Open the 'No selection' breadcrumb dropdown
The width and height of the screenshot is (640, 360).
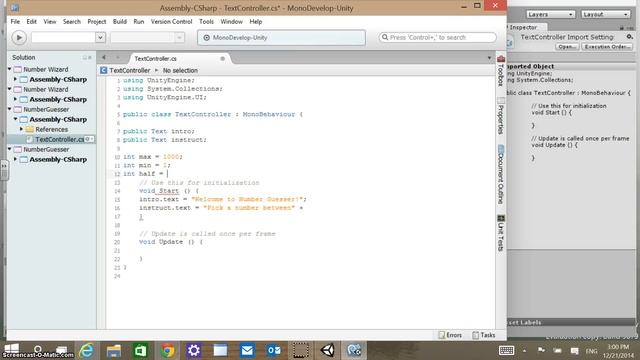tap(180, 71)
